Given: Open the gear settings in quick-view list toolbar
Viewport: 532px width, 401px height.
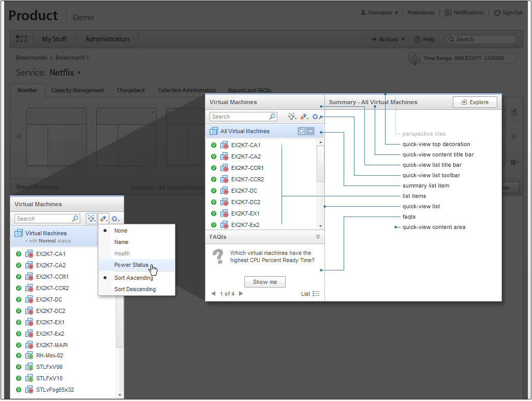Looking at the screenshot, I should pyautogui.click(x=316, y=117).
